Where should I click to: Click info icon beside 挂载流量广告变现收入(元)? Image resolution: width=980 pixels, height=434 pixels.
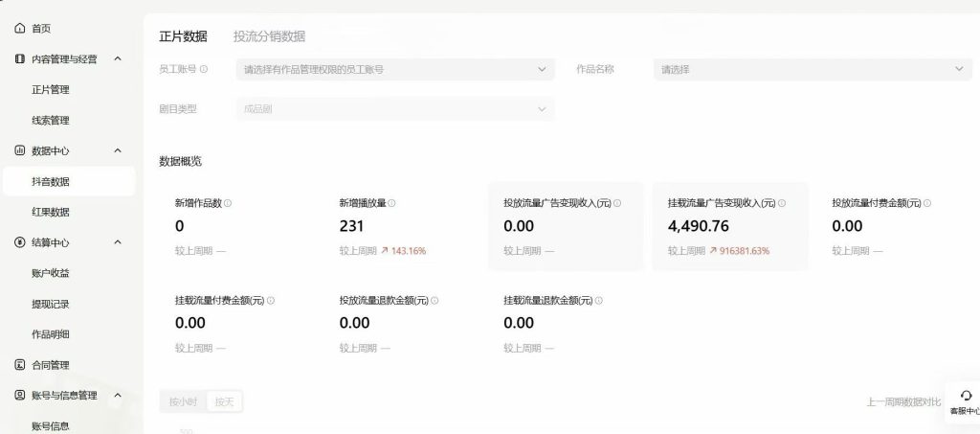[782, 203]
